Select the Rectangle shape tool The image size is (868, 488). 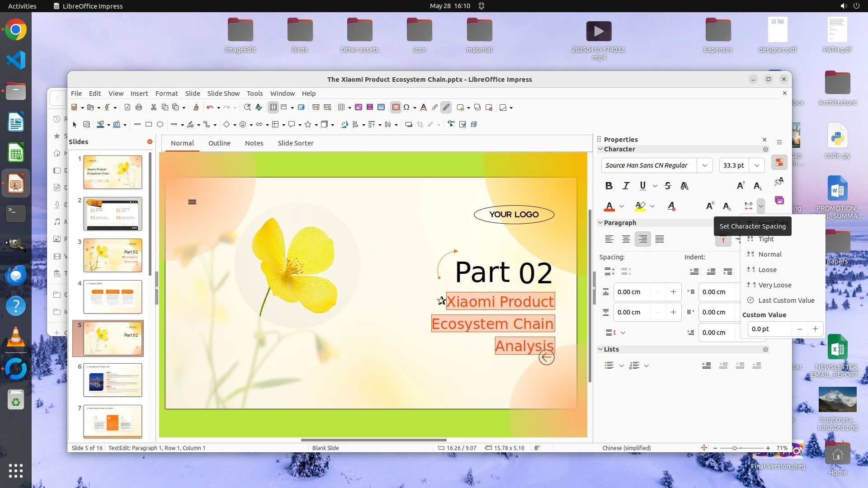click(x=149, y=125)
